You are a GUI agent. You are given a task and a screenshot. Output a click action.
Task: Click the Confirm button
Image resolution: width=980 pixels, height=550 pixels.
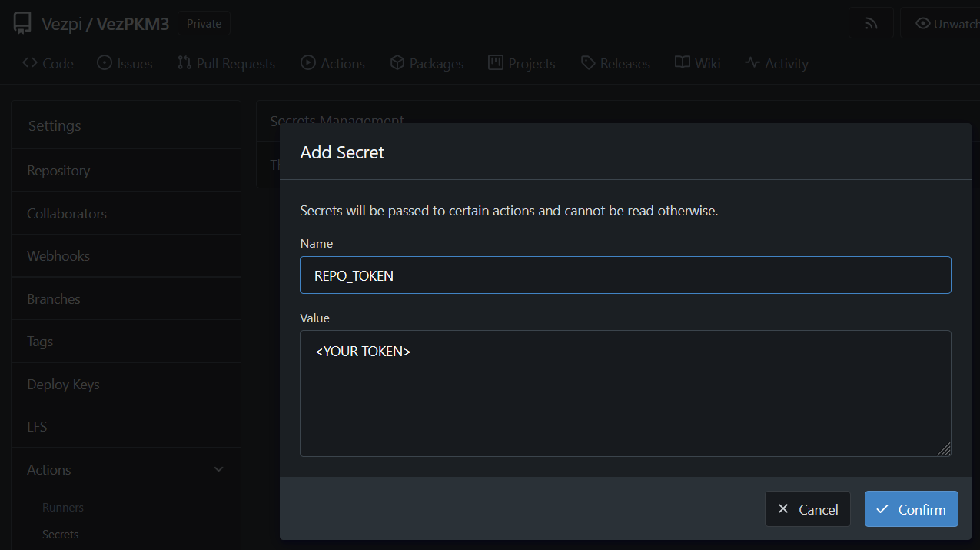click(911, 509)
